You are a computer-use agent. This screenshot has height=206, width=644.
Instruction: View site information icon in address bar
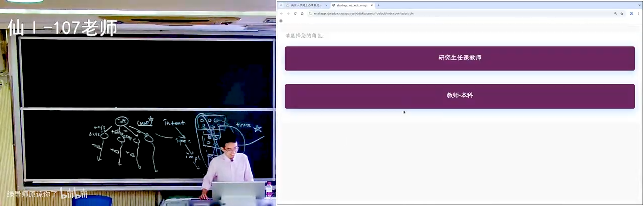coord(310,14)
